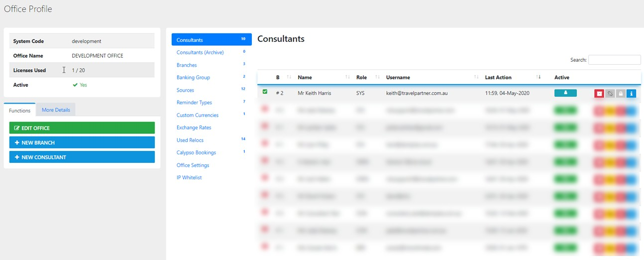The width and height of the screenshot is (644, 260).
Task: Focus the consultants Search input field
Action: click(x=614, y=60)
